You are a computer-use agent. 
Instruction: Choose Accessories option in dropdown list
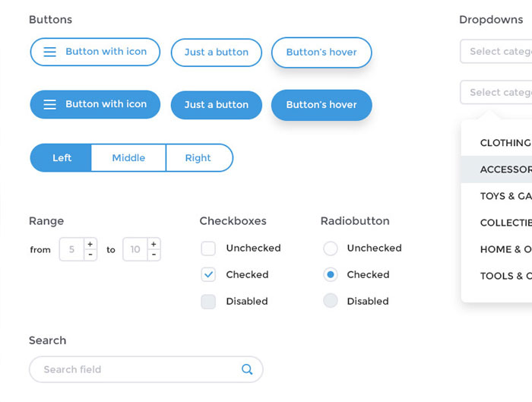(x=505, y=169)
